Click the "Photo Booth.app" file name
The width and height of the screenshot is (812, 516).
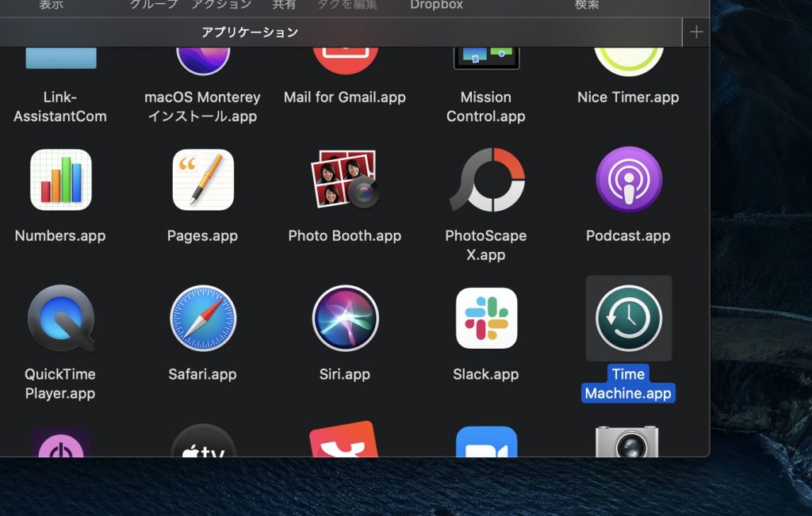coord(345,236)
